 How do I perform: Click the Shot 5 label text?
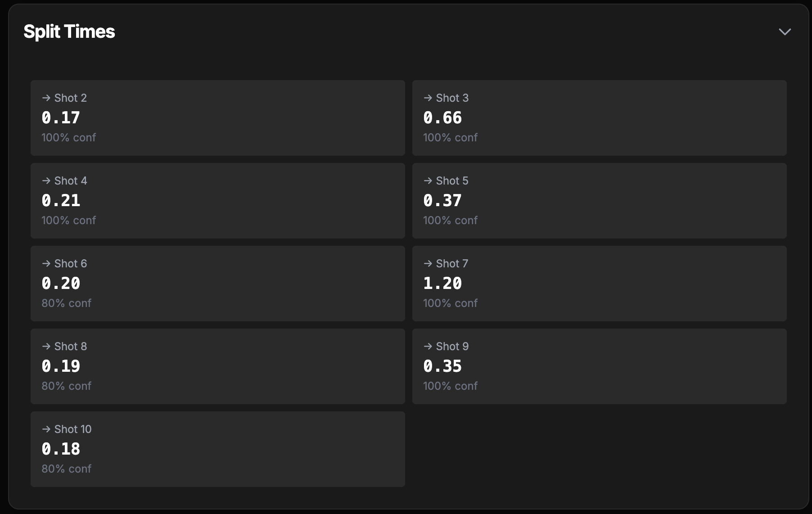pos(452,180)
